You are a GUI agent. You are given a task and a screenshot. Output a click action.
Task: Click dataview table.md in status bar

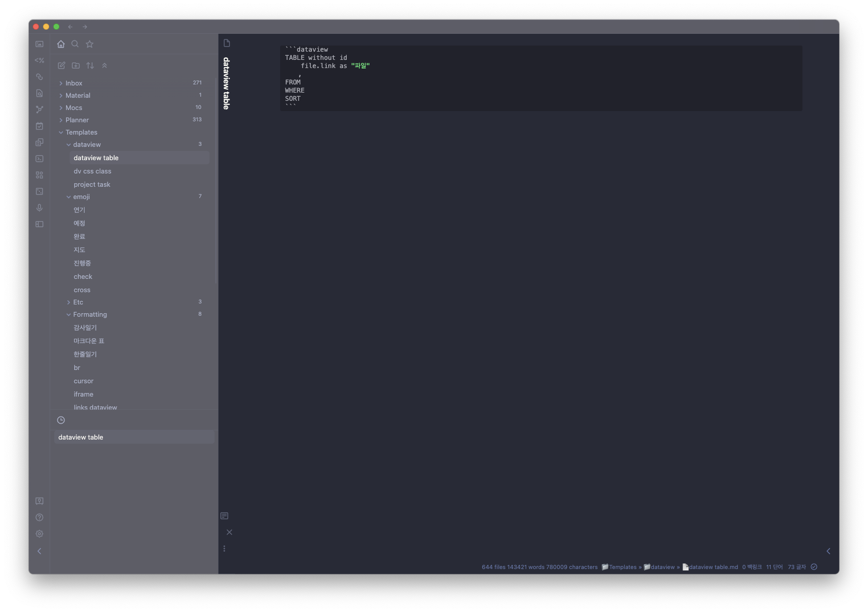point(710,567)
